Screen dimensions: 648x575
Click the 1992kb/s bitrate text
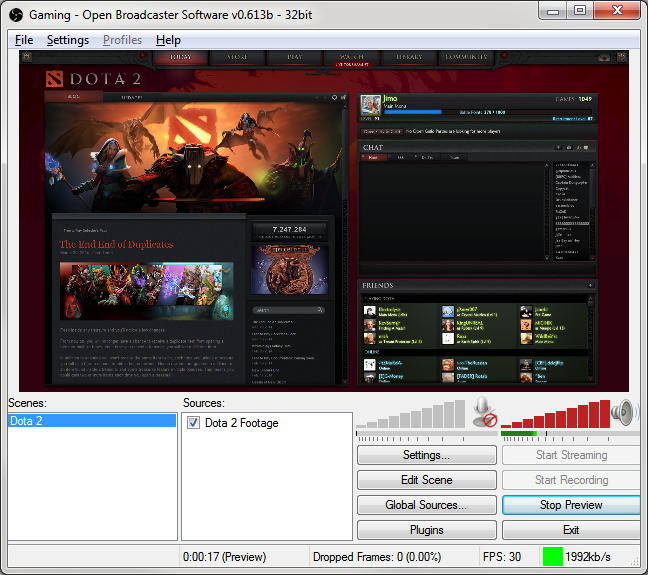tap(588, 557)
